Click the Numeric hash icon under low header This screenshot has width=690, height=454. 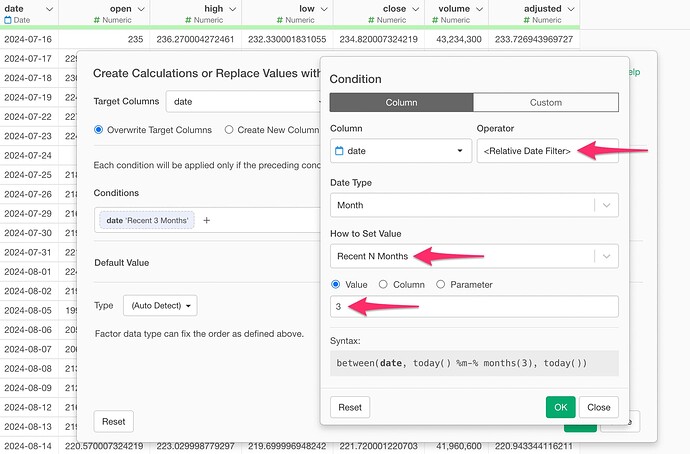280,20
